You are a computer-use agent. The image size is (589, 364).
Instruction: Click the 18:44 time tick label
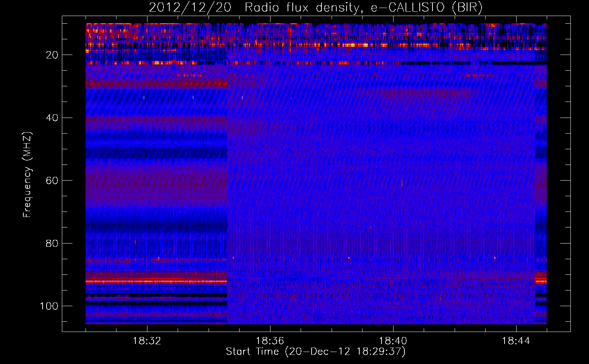click(516, 341)
